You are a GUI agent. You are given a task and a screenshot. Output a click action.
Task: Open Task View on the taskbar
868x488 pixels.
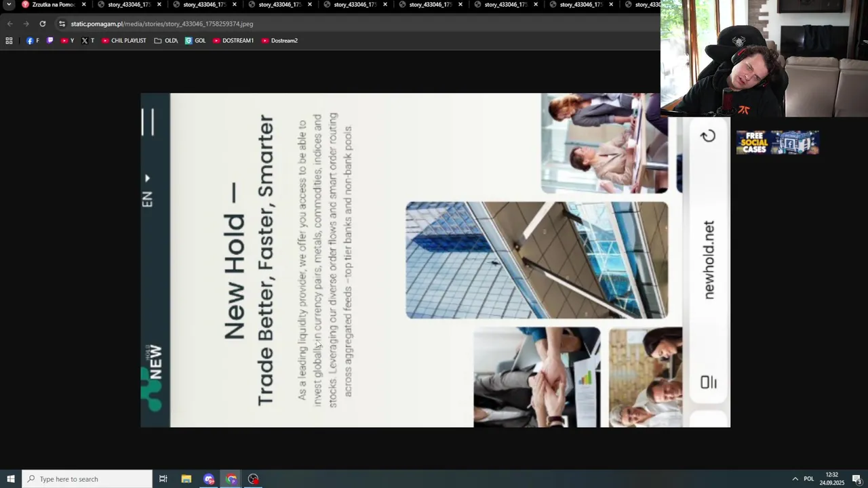(163, 479)
